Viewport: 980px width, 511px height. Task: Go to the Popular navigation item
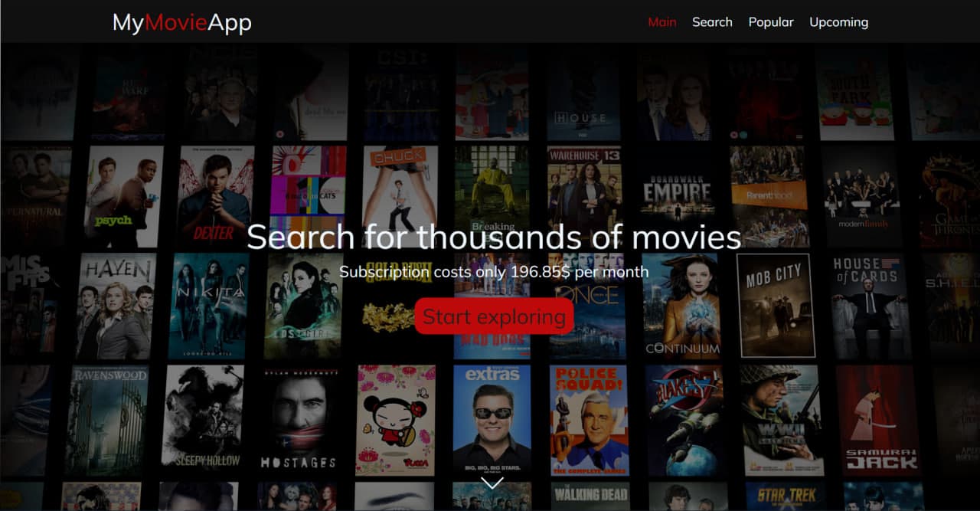click(771, 22)
